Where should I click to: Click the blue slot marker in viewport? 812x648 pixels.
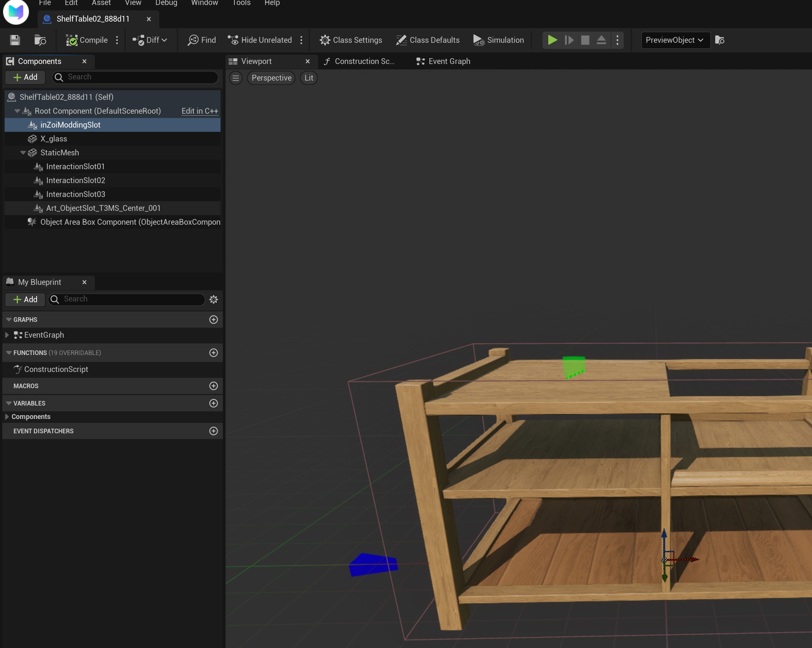(373, 565)
